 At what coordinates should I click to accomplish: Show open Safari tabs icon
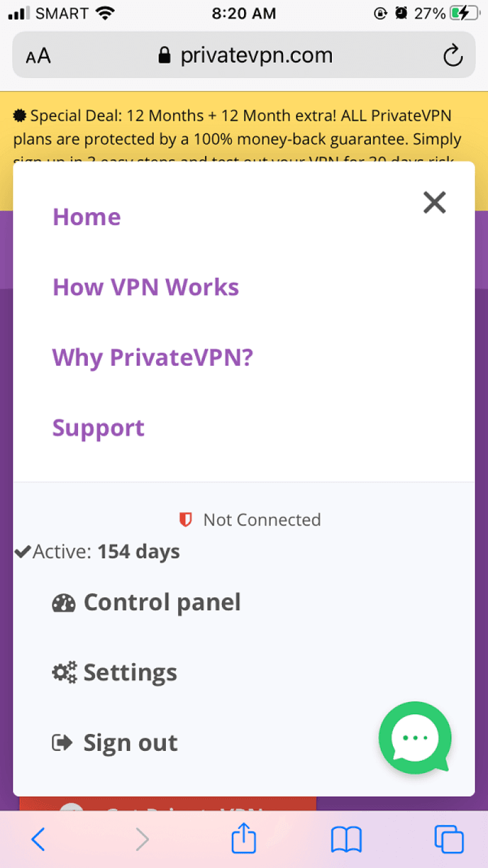point(448,839)
